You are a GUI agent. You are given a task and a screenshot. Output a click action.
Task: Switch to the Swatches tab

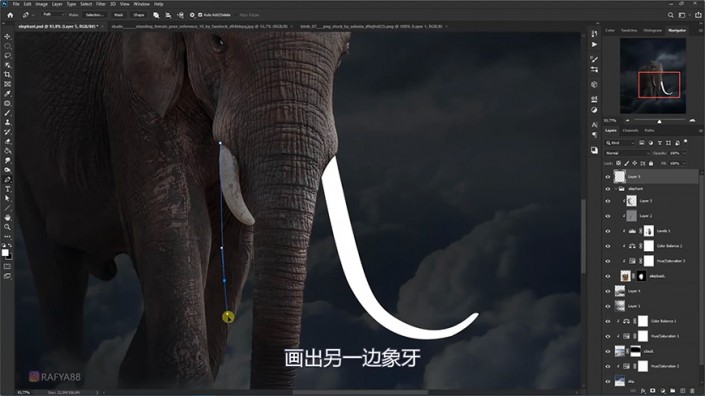629,30
